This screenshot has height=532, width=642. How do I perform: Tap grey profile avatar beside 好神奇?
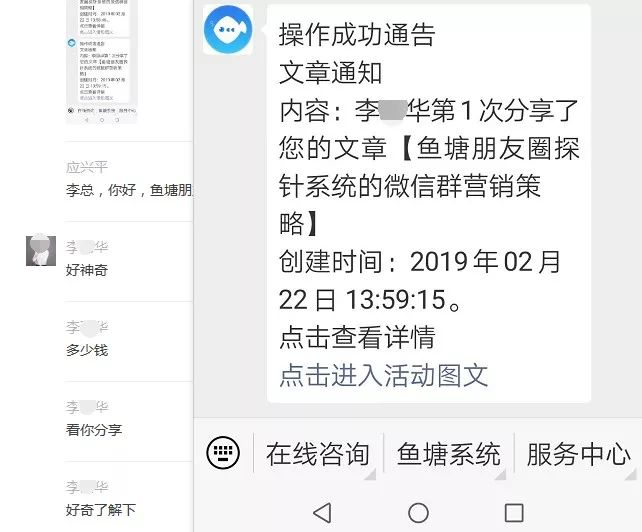[41, 251]
